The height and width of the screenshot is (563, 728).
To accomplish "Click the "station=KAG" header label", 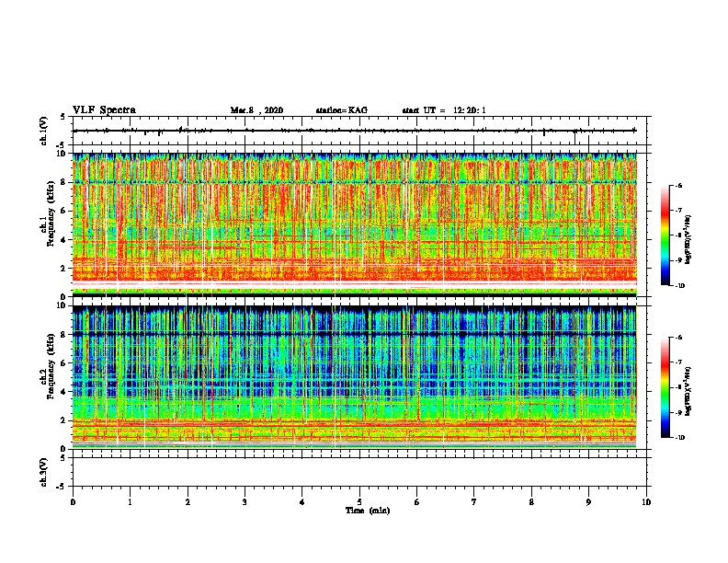I will tap(341, 110).
